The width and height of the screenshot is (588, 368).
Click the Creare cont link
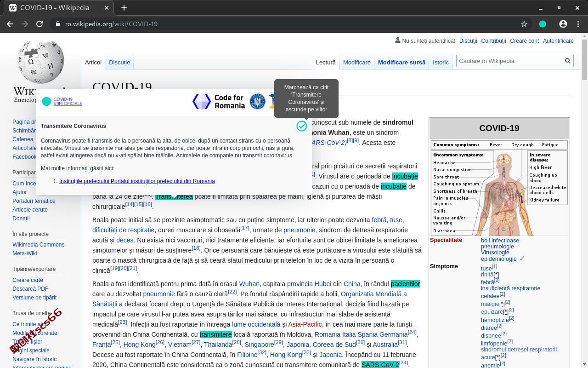(x=524, y=41)
